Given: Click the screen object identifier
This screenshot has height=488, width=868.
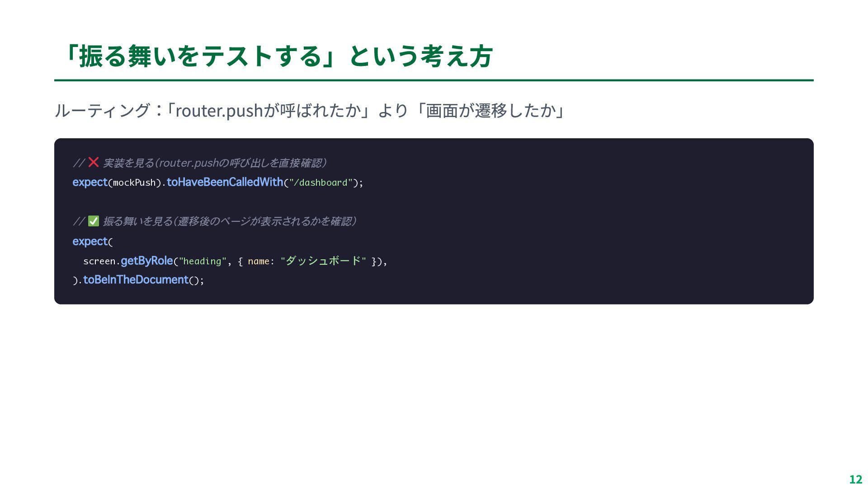Looking at the screenshot, I should 99,261.
